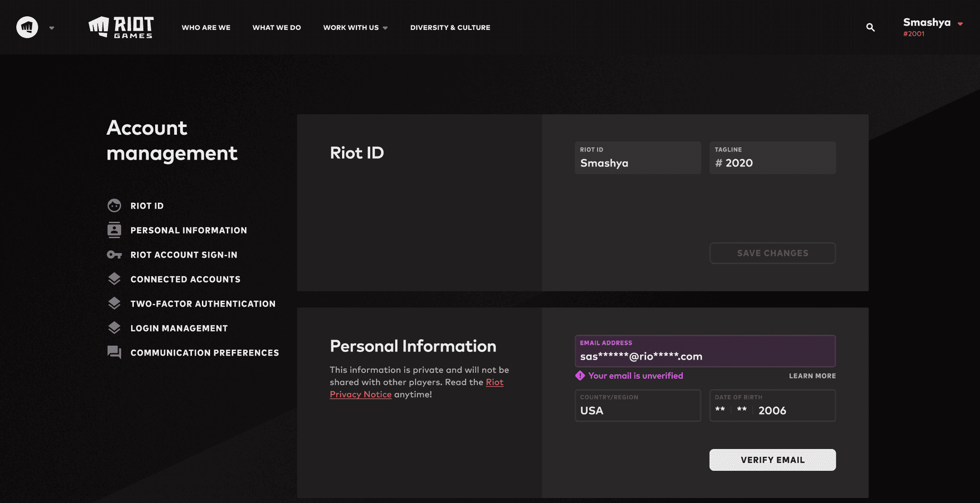Screen dimensions: 980x503
Task: Click the Two-Factor Authentication layers icon
Action: tap(114, 303)
